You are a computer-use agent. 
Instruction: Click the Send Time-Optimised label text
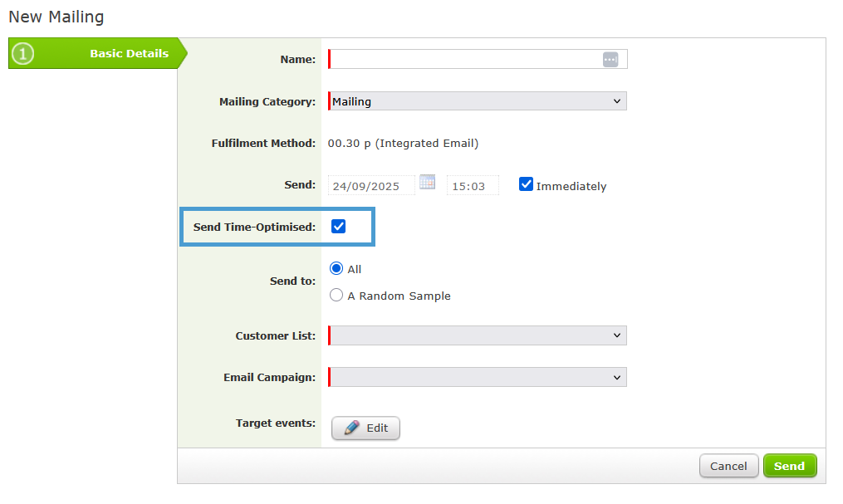254,227
